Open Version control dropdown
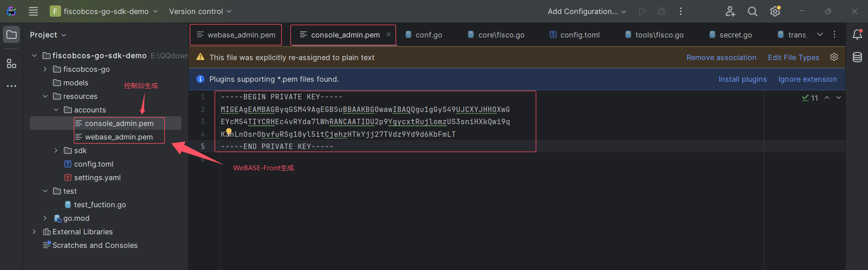 click(x=200, y=11)
